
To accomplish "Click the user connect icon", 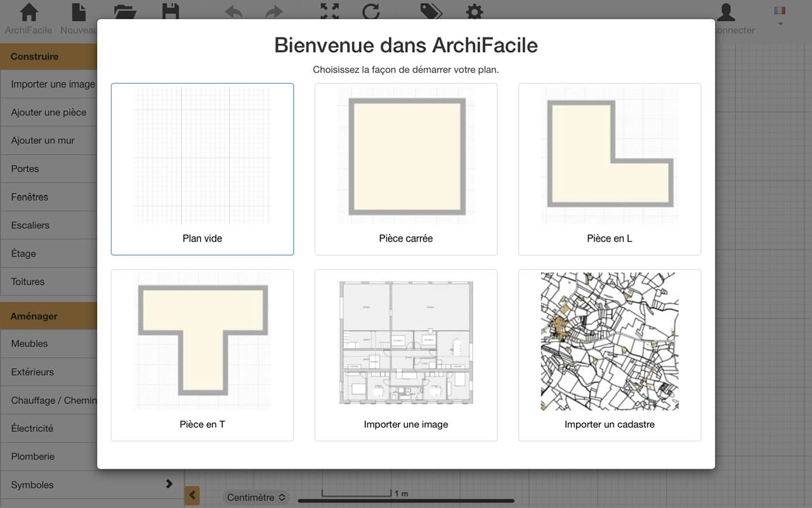I will 726,12.
